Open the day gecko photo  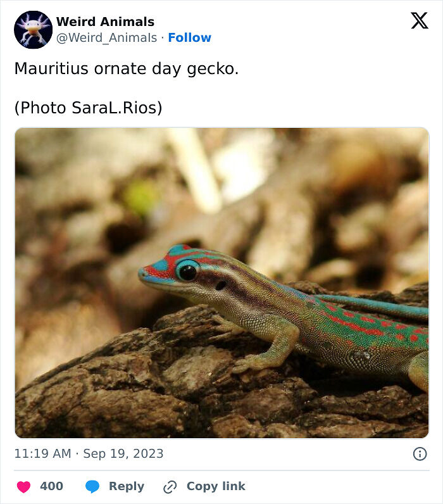click(221, 283)
